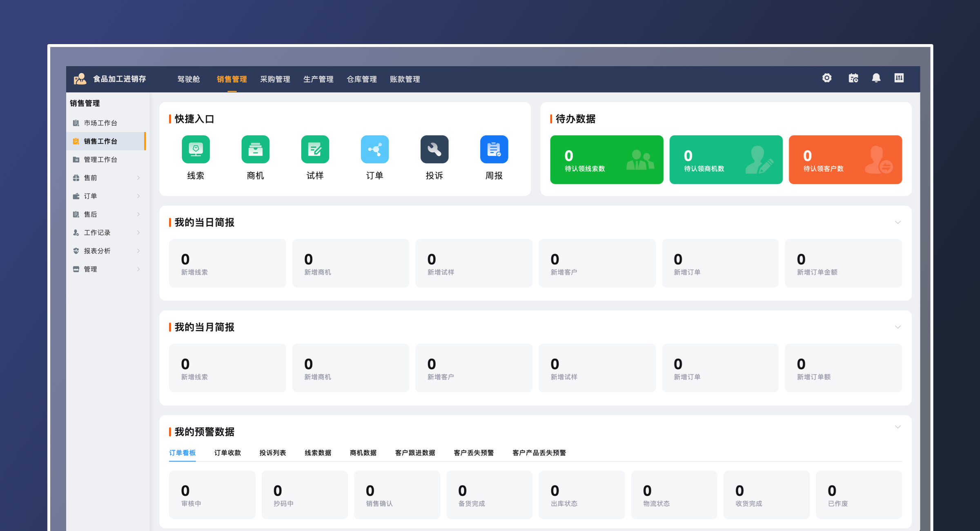The width and height of the screenshot is (980, 531).
Task: Open the 周报 report icon
Action: coord(494,149)
